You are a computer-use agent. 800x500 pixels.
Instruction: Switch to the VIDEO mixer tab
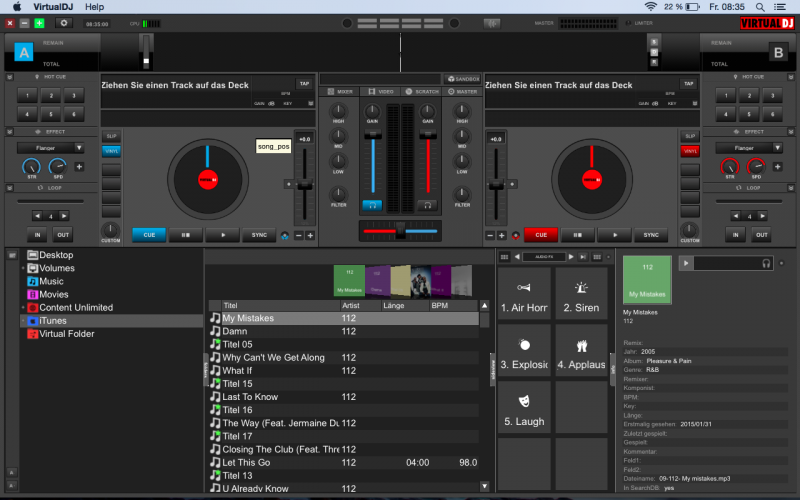pos(380,91)
